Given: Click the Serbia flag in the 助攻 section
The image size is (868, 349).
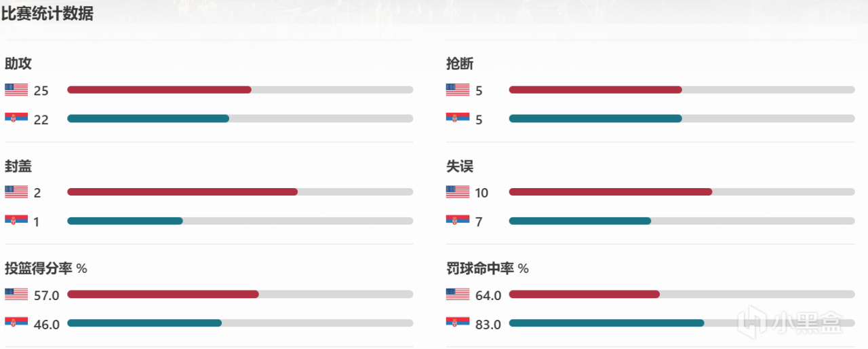Looking at the screenshot, I should click(16, 118).
